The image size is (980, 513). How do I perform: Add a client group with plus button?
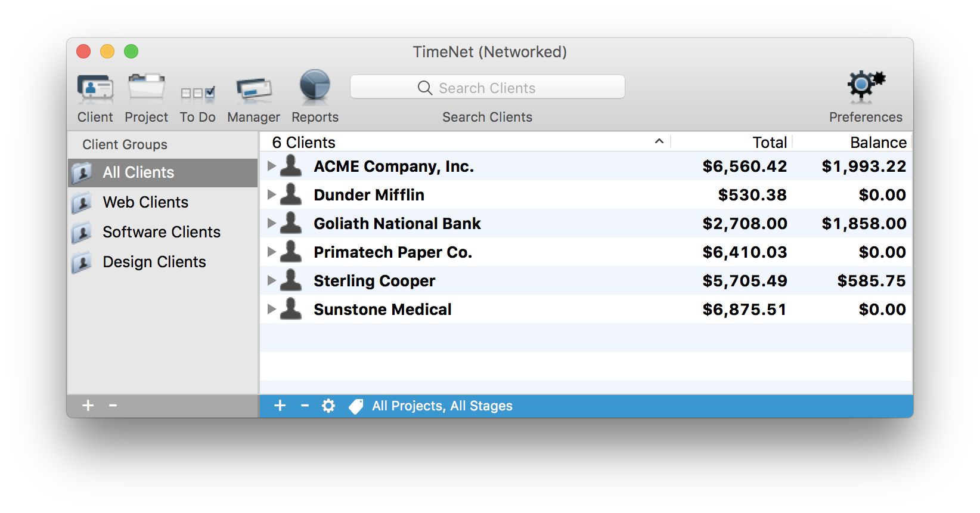pyautogui.click(x=88, y=406)
